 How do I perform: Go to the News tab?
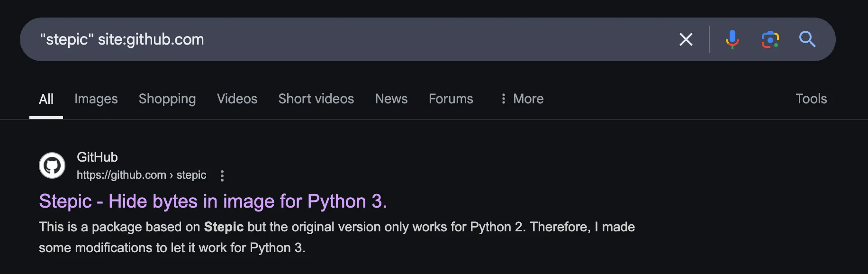point(391,99)
